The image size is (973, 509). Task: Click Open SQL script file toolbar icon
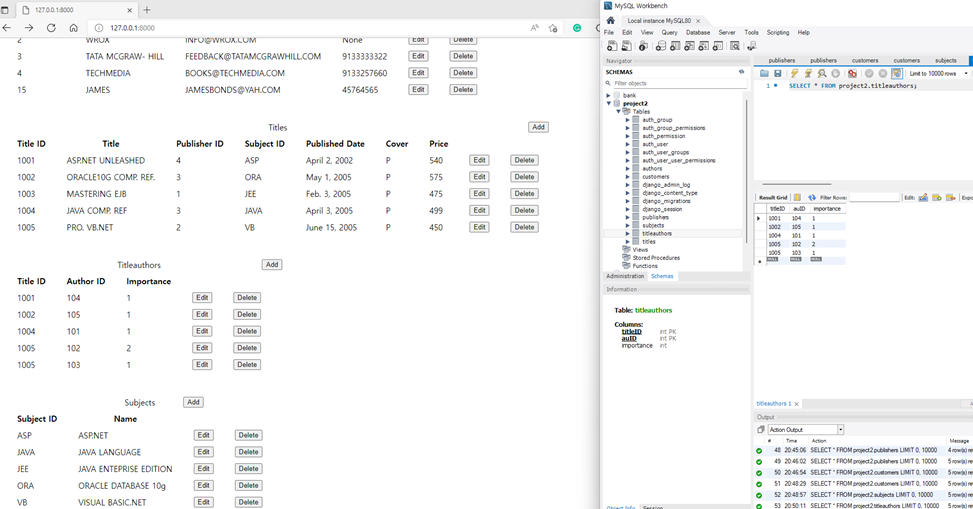(x=627, y=46)
